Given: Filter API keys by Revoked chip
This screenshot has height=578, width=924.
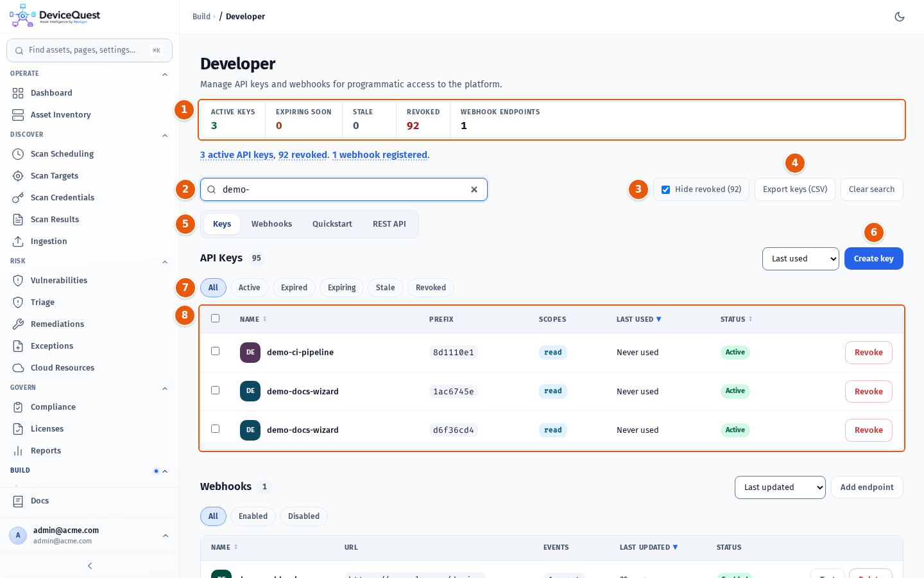Looking at the screenshot, I should [431, 288].
